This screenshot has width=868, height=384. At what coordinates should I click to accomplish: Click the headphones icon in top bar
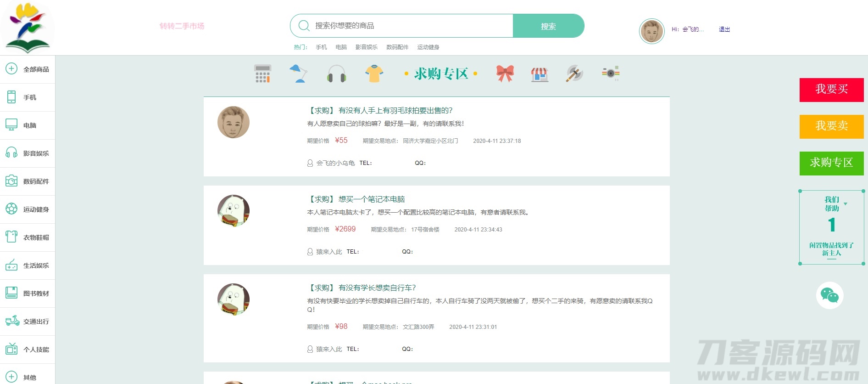click(336, 73)
